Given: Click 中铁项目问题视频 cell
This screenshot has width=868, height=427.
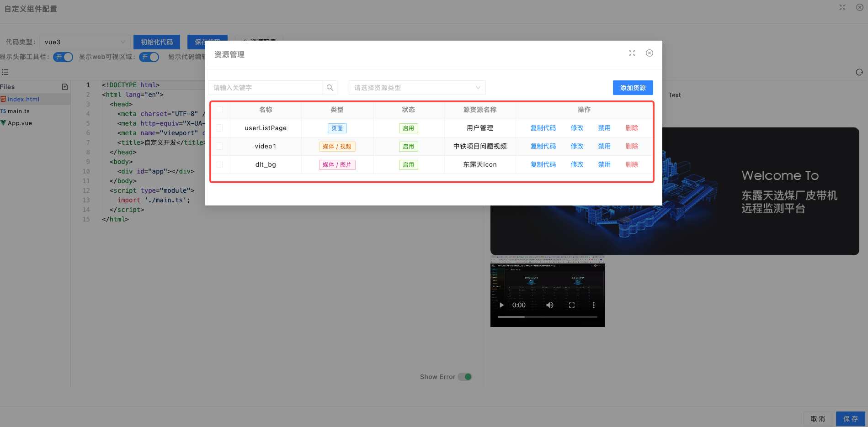Looking at the screenshot, I should [480, 146].
